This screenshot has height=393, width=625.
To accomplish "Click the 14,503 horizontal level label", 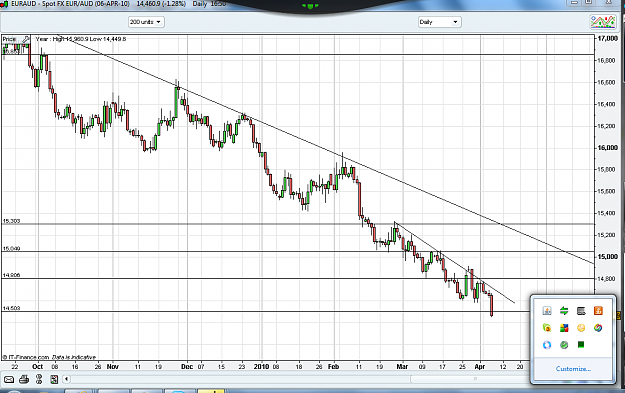I will point(11,308).
